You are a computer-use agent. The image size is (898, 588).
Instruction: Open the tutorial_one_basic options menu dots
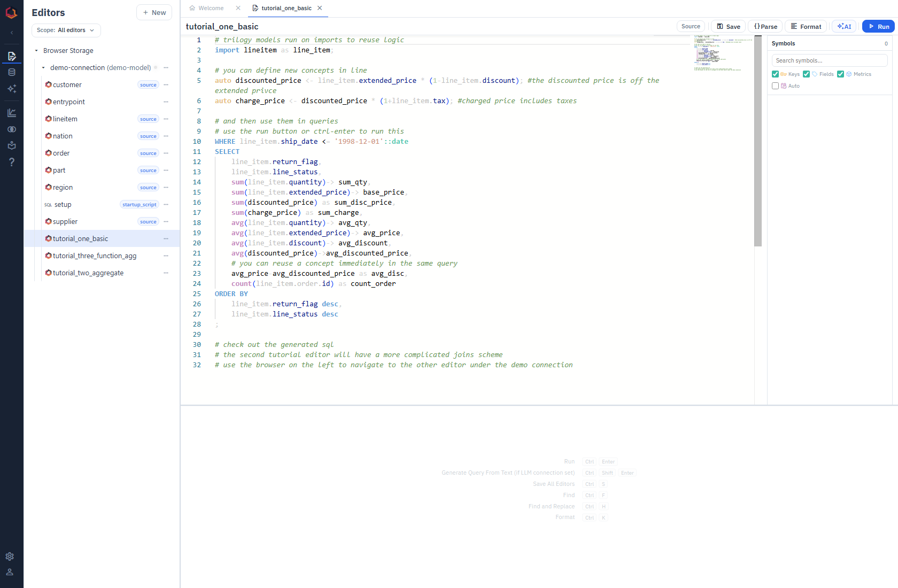(166, 238)
